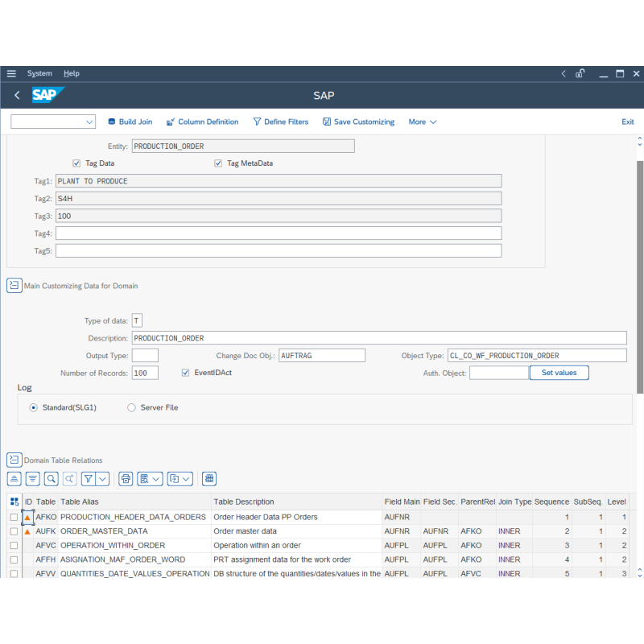This screenshot has width=644, height=644.
Task: Click into the empty Tag5 field
Action: coord(279,250)
